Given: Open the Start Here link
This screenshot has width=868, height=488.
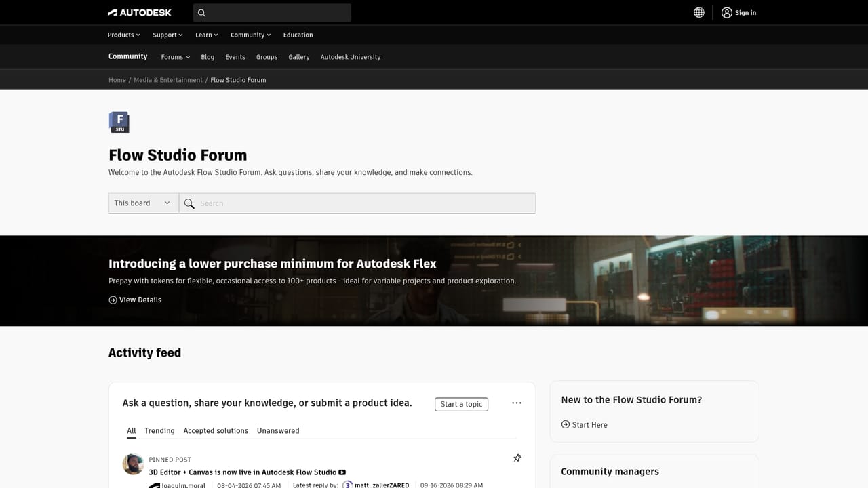Looking at the screenshot, I should point(590,425).
